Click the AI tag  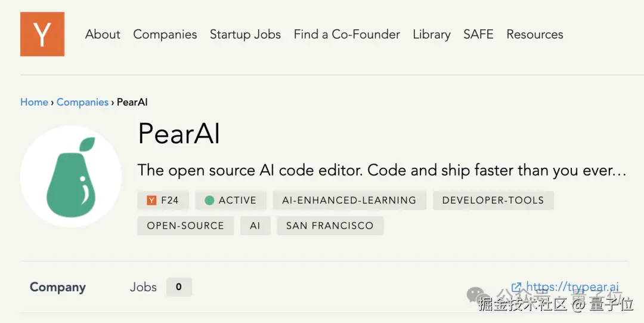255,226
